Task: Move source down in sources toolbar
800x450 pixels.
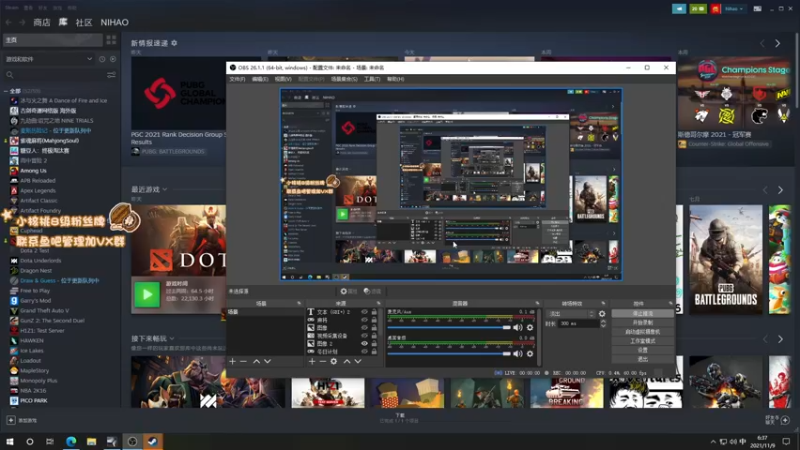Action: [358, 361]
